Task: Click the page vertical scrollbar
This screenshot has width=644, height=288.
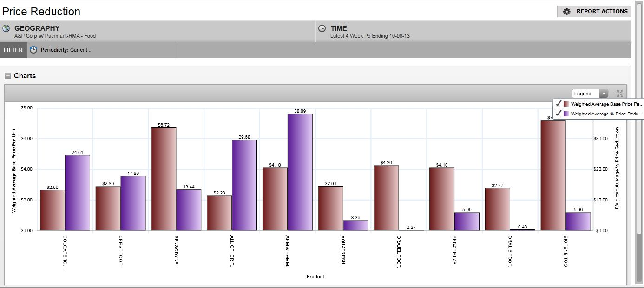Action: (639, 140)
